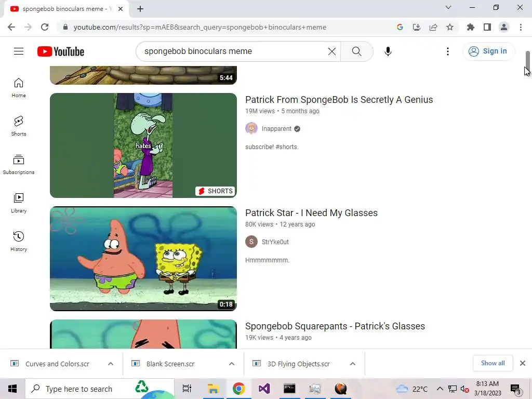This screenshot has height=399, width=532.
Task: Open Library in the sidebar
Action: pos(19,203)
